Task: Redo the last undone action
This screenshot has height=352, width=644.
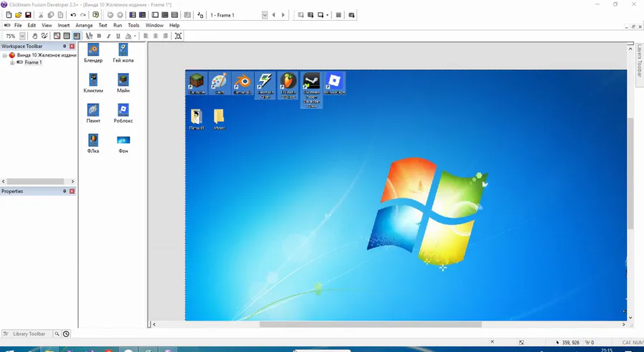Action: [83, 15]
